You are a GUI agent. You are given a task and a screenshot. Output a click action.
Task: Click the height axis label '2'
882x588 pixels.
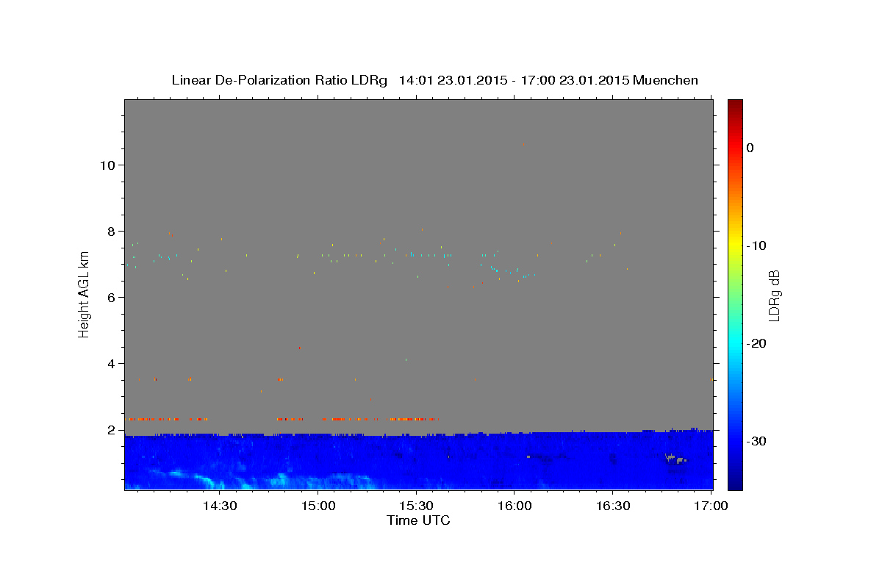coord(110,430)
